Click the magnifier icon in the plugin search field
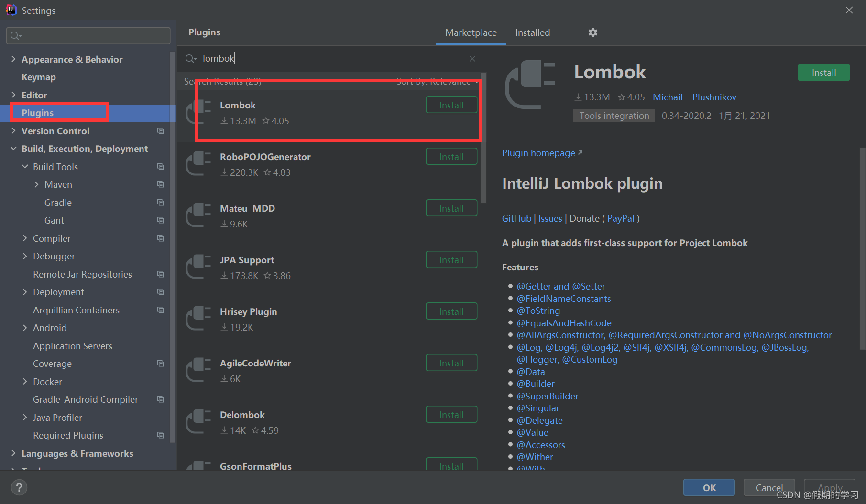 (x=190, y=58)
